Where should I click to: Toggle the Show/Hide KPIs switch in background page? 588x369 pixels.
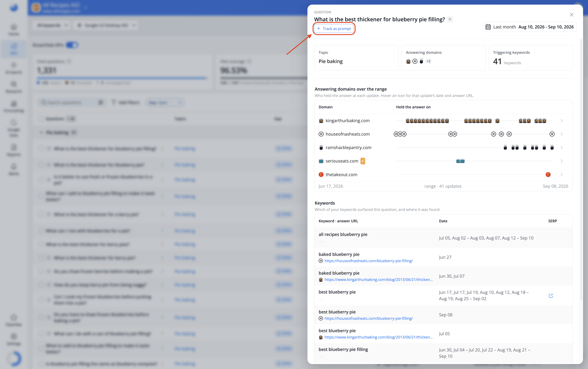[72, 45]
